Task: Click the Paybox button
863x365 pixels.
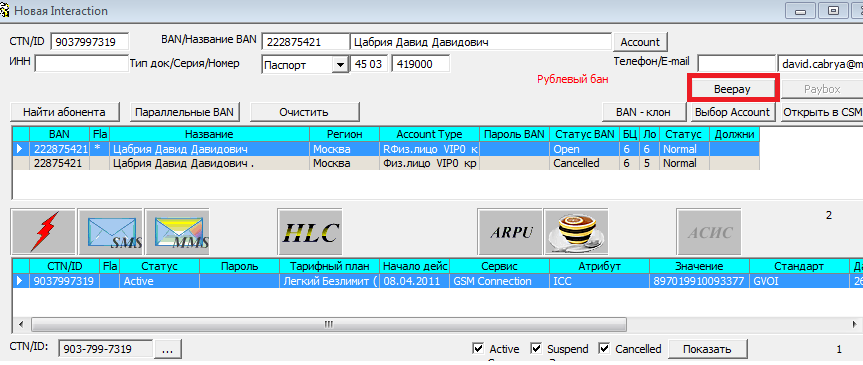Action: 822,89
